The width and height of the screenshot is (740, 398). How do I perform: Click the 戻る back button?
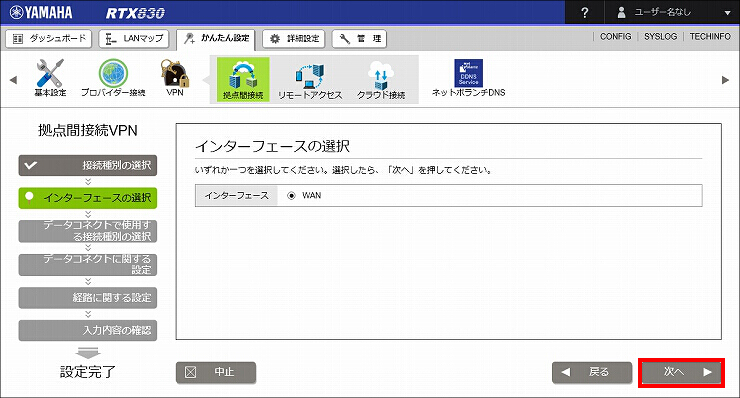(x=592, y=373)
